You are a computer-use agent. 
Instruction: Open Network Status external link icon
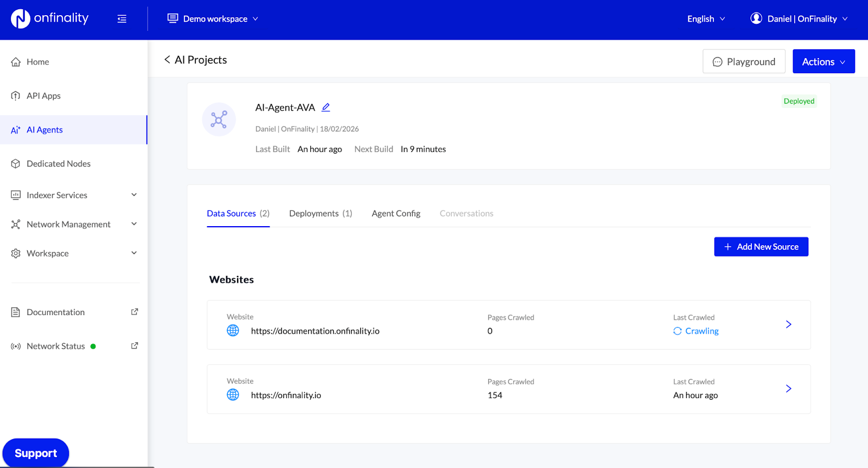click(135, 345)
